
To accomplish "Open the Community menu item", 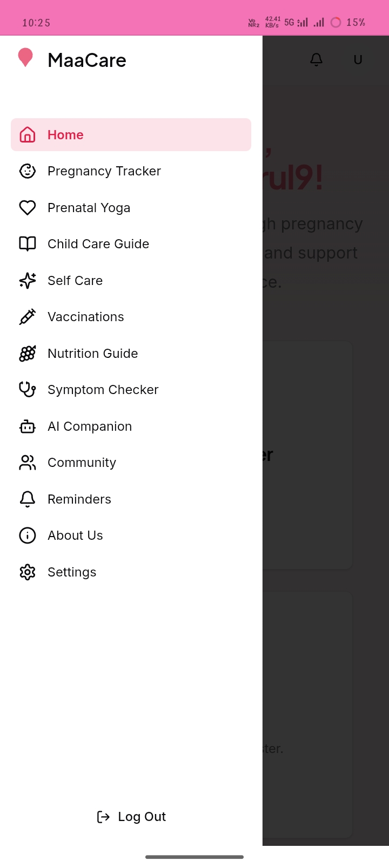I will click(x=82, y=463).
